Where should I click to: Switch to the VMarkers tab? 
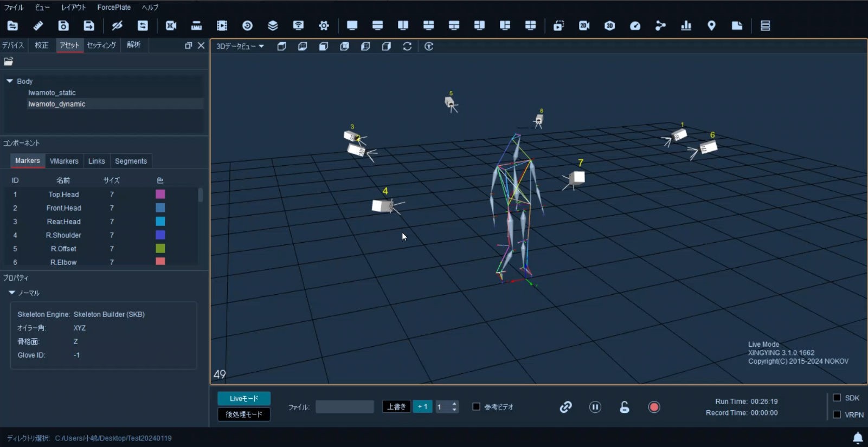click(x=64, y=161)
